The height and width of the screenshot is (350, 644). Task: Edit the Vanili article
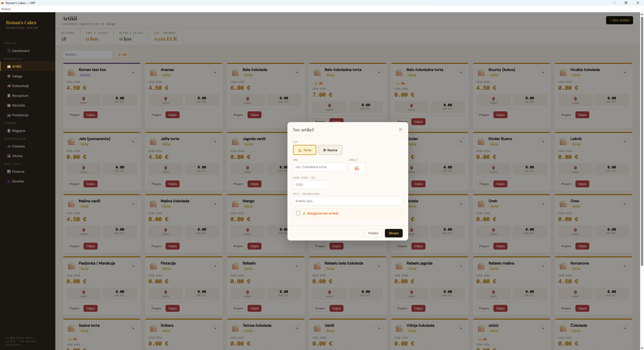(379, 328)
